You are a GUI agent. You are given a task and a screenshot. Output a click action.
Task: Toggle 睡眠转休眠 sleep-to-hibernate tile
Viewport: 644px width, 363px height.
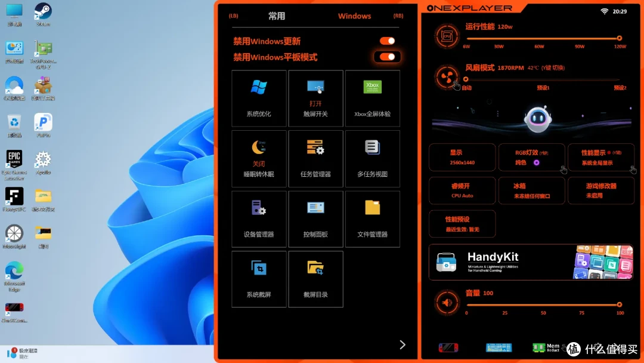[x=259, y=159]
